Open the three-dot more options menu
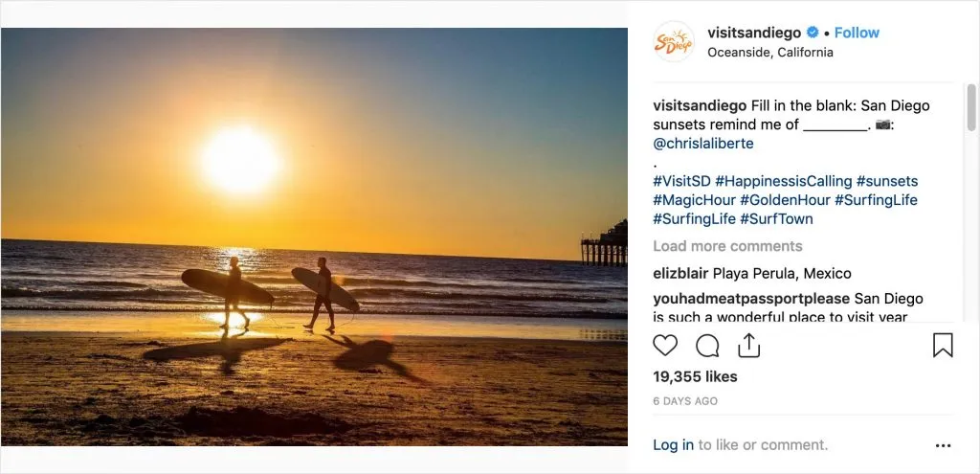This screenshot has height=474, width=980. (x=944, y=445)
